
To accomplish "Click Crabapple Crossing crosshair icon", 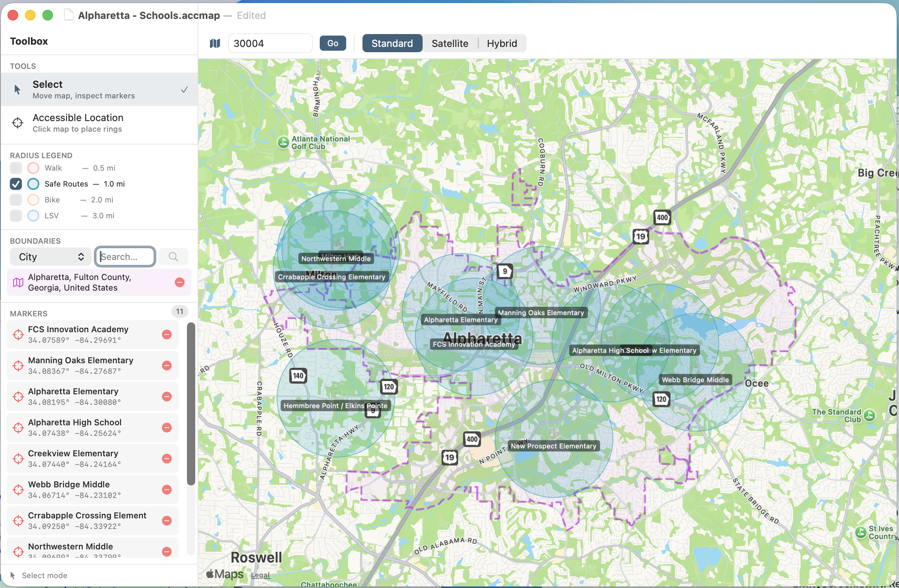I will click(x=18, y=521).
